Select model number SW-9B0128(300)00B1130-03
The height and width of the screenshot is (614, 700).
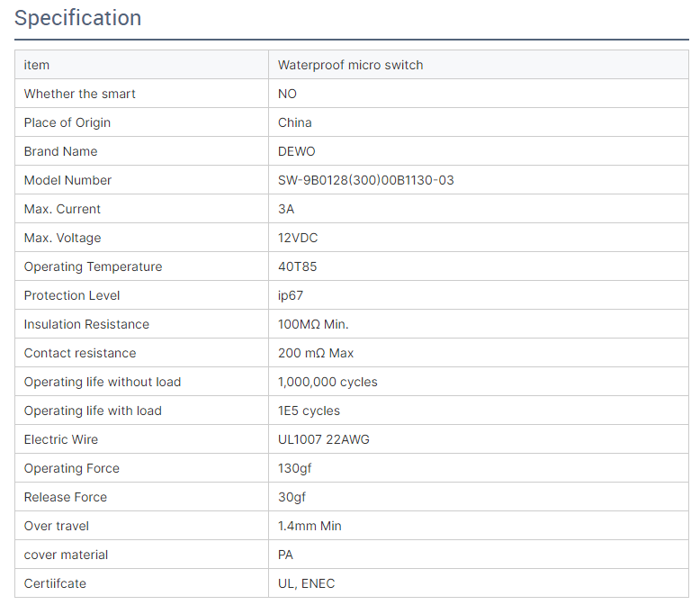click(x=366, y=180)
